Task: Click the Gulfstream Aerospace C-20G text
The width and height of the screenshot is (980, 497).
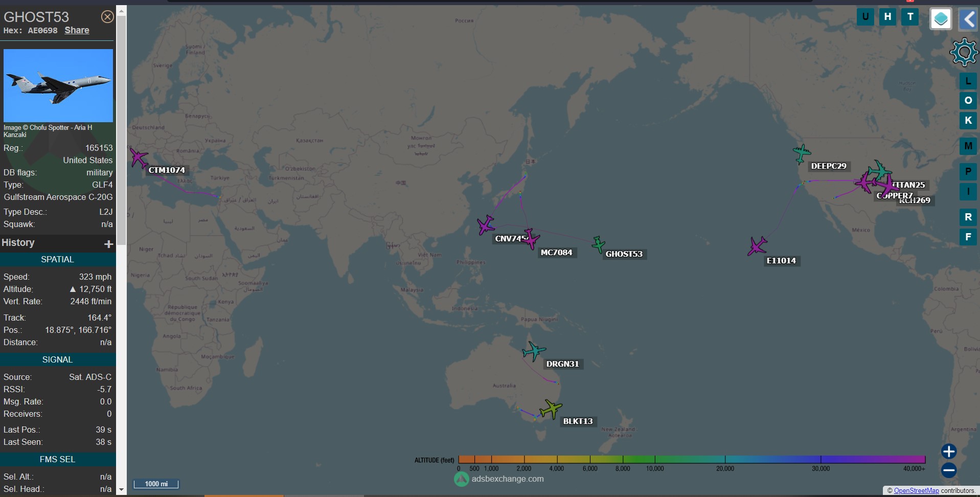Action: [x=58, y=197]
